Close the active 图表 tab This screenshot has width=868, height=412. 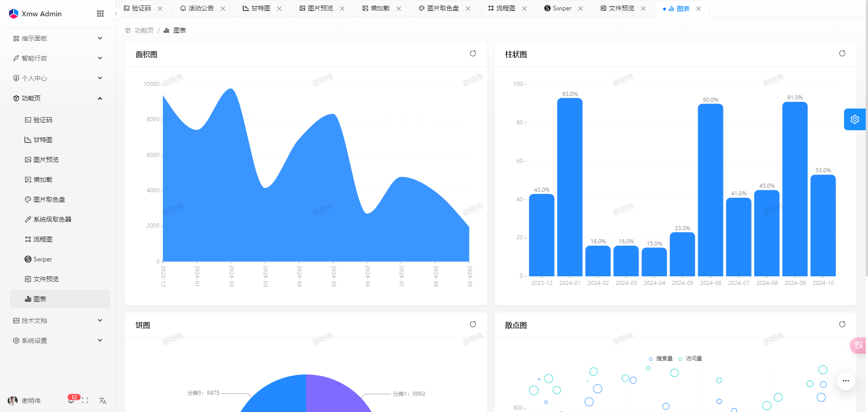[x=698, y=9]
